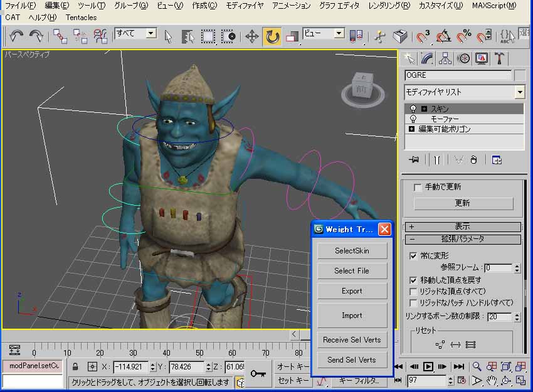Click the Undo arrow icon

16,36
